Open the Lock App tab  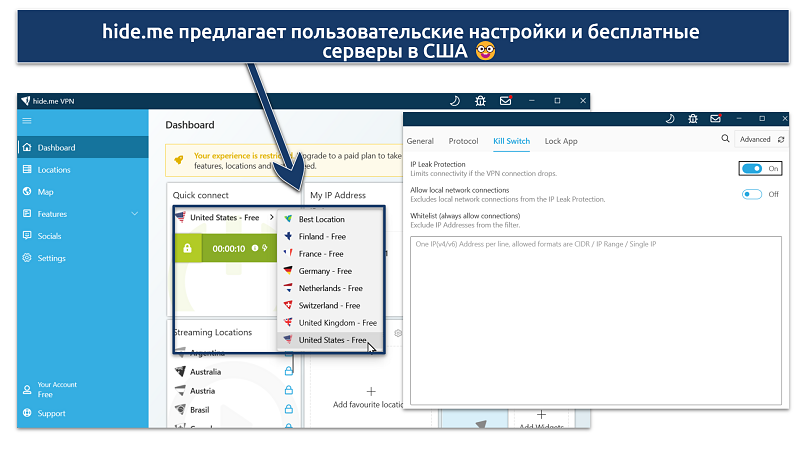tap(560, 141)
